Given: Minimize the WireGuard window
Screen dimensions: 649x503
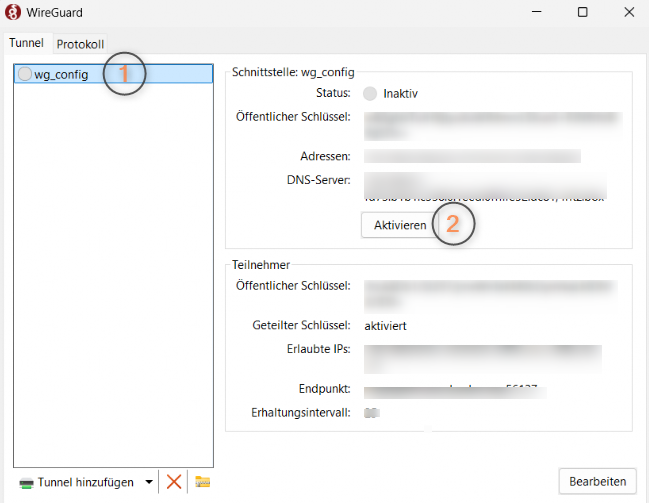Looking at the screenshot, I should pyautogui.click(x=538, y=13).
